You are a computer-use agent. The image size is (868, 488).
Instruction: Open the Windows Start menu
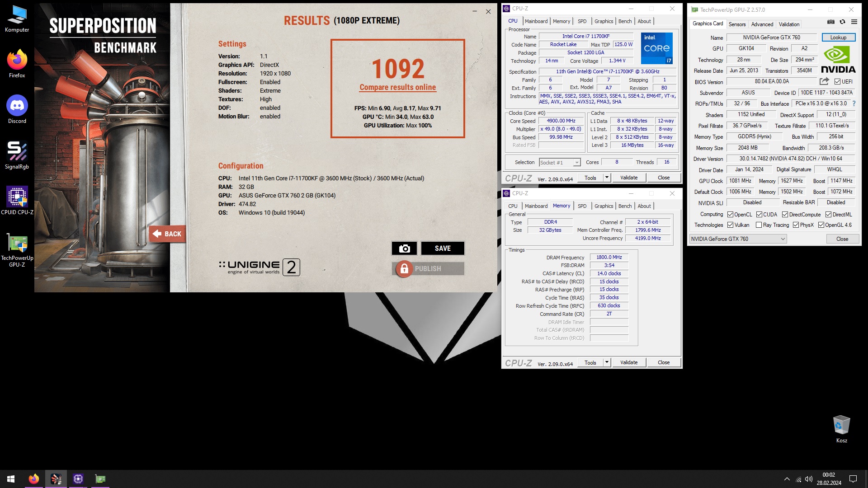pyautogui.click(x=11, y=479)
